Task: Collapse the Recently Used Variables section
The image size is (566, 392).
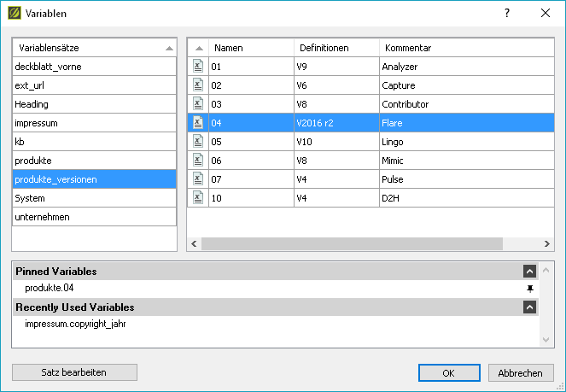Action: coord(530,307)
